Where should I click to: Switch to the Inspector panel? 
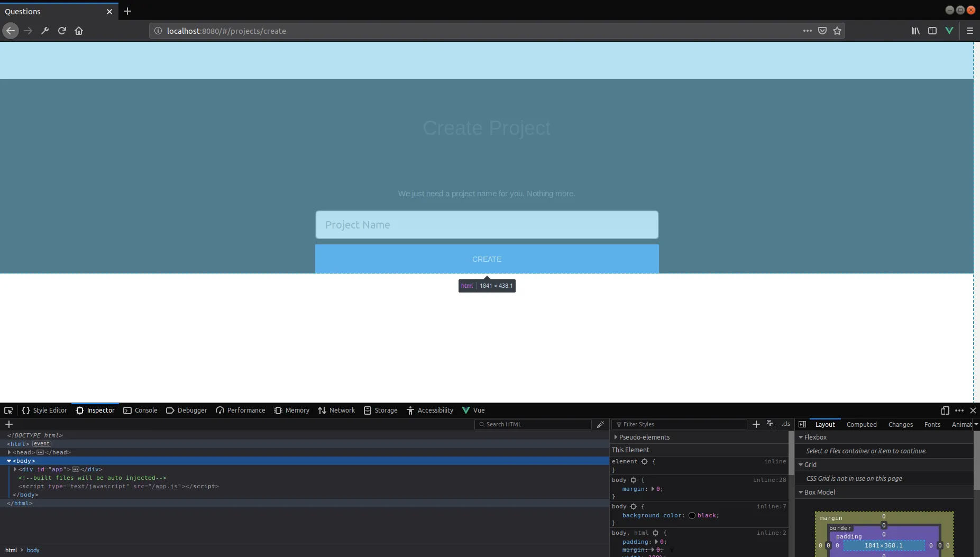pos(95,410)
